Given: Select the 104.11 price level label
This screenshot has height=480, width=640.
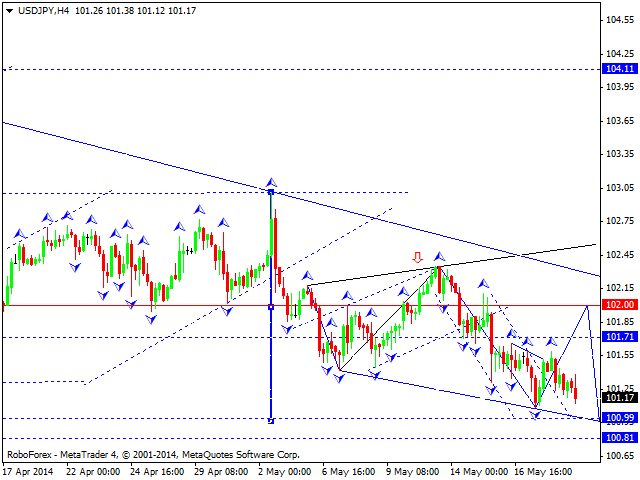Looking at the screenshot, I should click(x=619, y=69).
